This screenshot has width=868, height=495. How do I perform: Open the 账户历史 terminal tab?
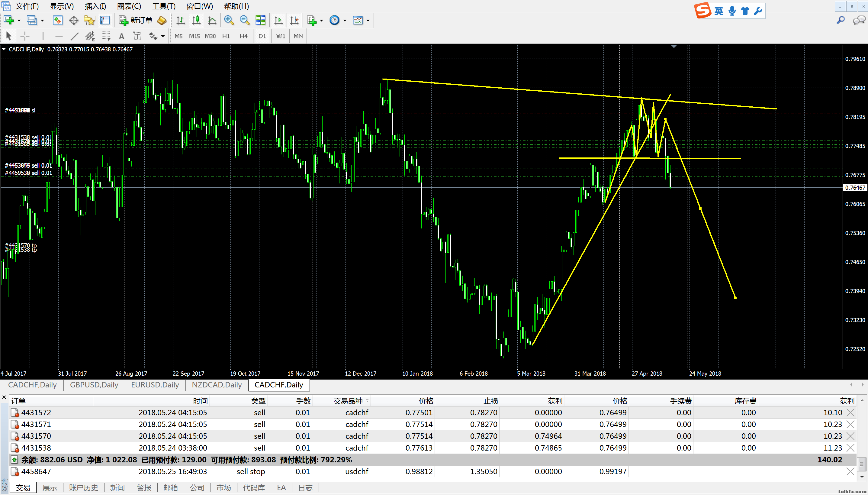[x=84, y=487]
